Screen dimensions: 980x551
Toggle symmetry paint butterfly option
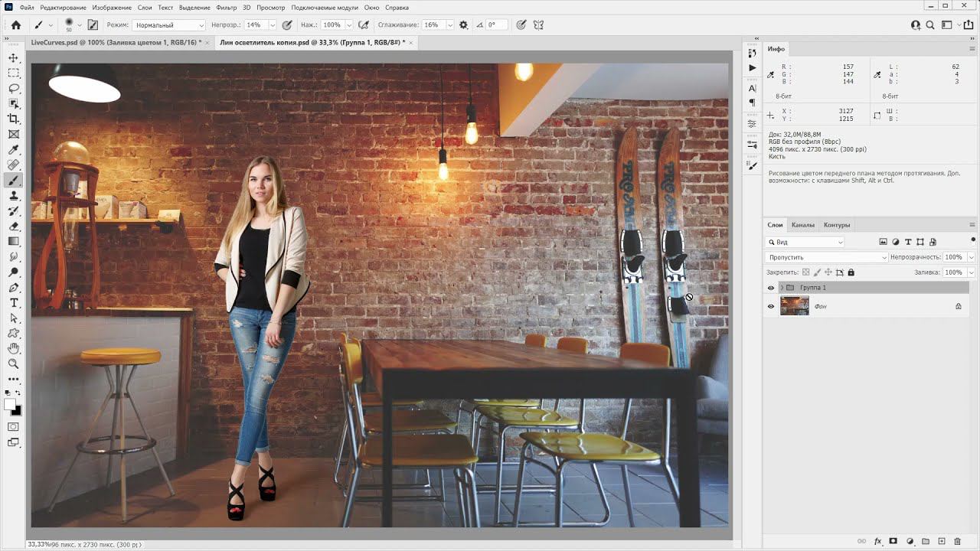(539, 25)
